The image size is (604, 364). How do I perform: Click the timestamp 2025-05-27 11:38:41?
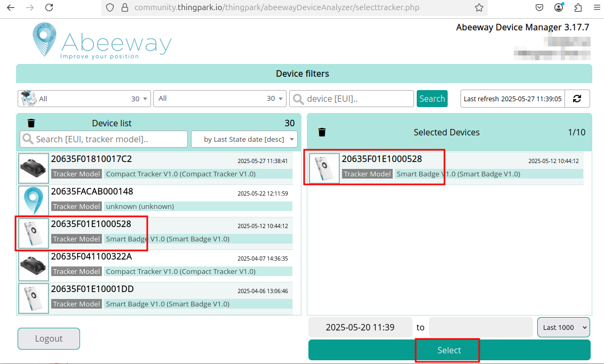click(263, 161)
